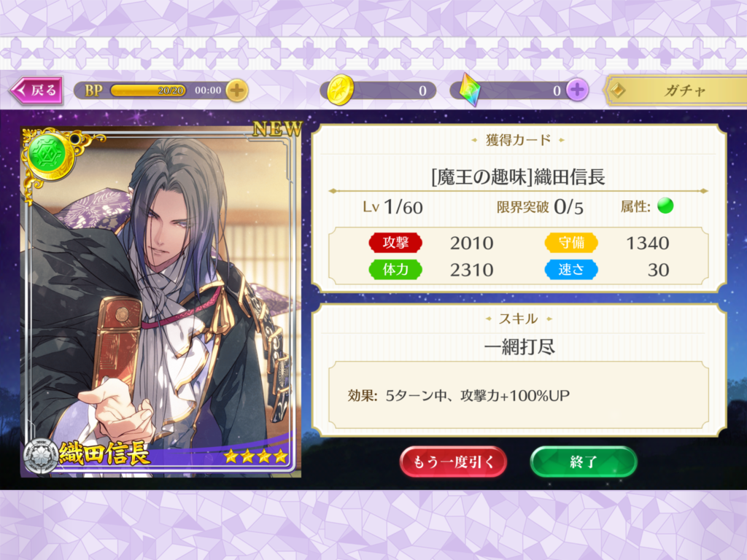Select the green 体力 stat label
Screen dimensions: 747x560
[x=395, y=270]
